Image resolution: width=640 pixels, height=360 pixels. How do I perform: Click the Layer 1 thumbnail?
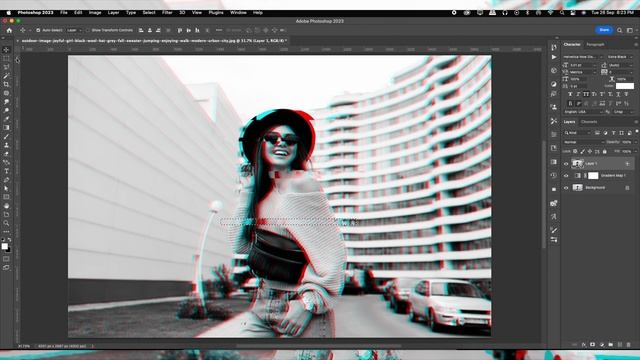click(577, 164)
